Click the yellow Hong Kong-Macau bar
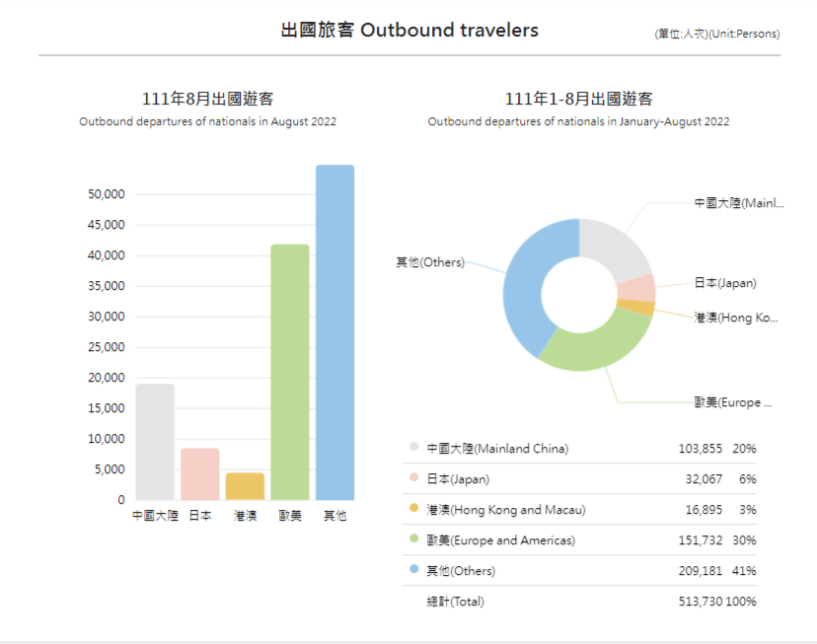 (245, 486)
